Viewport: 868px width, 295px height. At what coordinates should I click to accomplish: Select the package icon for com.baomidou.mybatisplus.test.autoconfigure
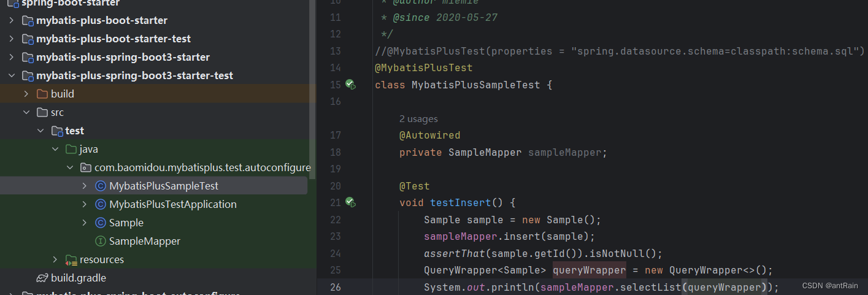(86, 167)
